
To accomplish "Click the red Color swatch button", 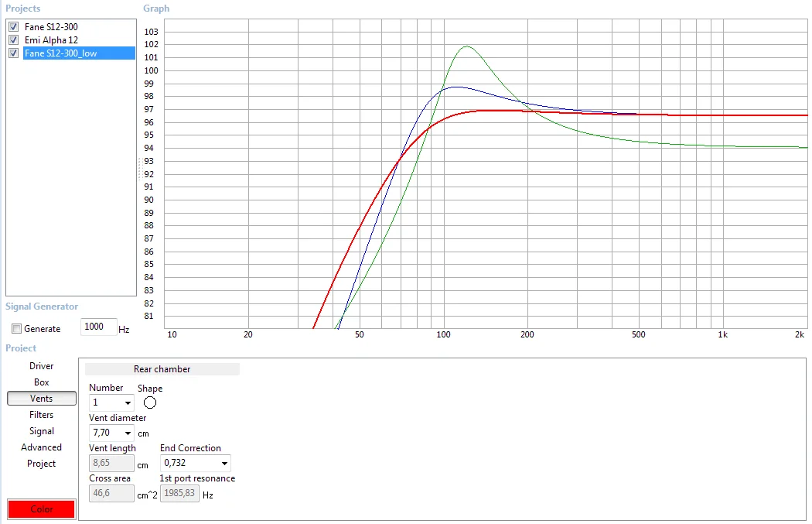I will (x=42, y=509).
